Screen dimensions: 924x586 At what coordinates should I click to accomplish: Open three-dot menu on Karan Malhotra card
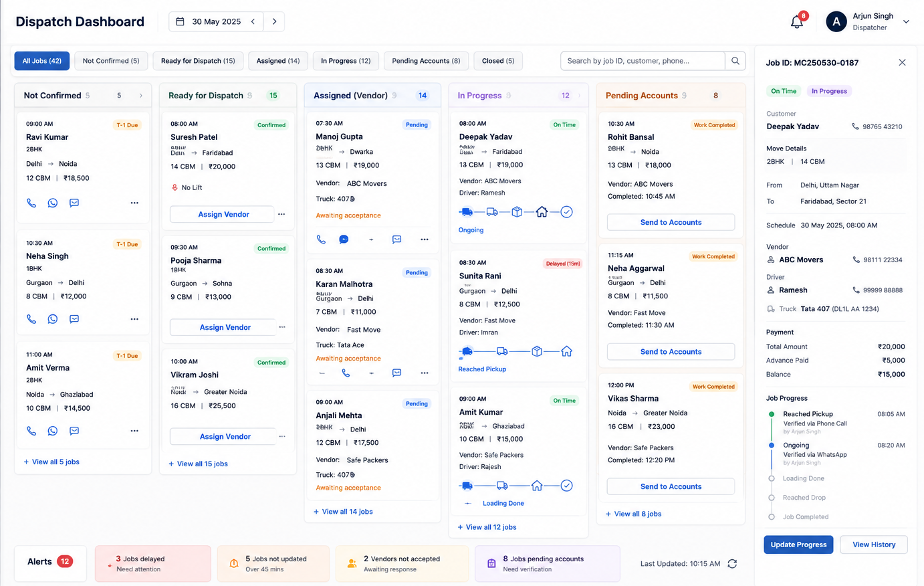click(425, 373)
